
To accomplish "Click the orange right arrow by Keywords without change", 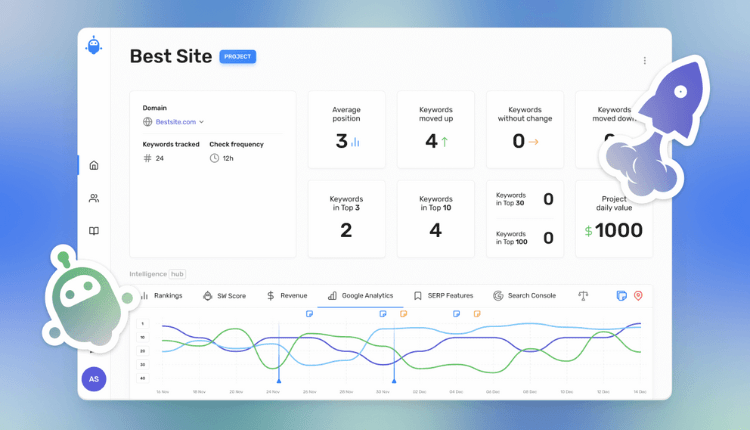I will (x=533, y=142).
